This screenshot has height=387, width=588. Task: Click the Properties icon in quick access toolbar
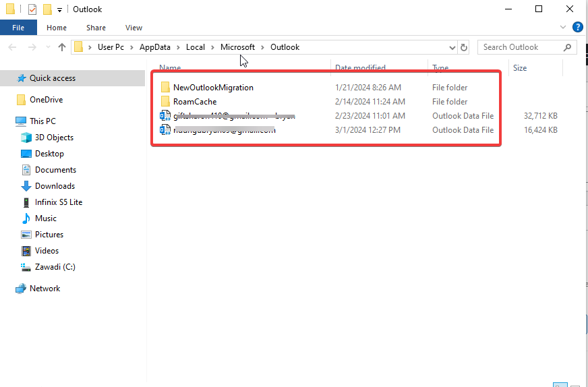32,9
